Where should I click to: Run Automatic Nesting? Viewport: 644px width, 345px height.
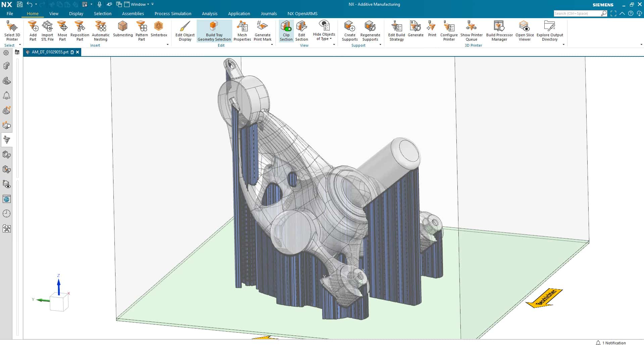pyautogui.click(x=101, y=31)
